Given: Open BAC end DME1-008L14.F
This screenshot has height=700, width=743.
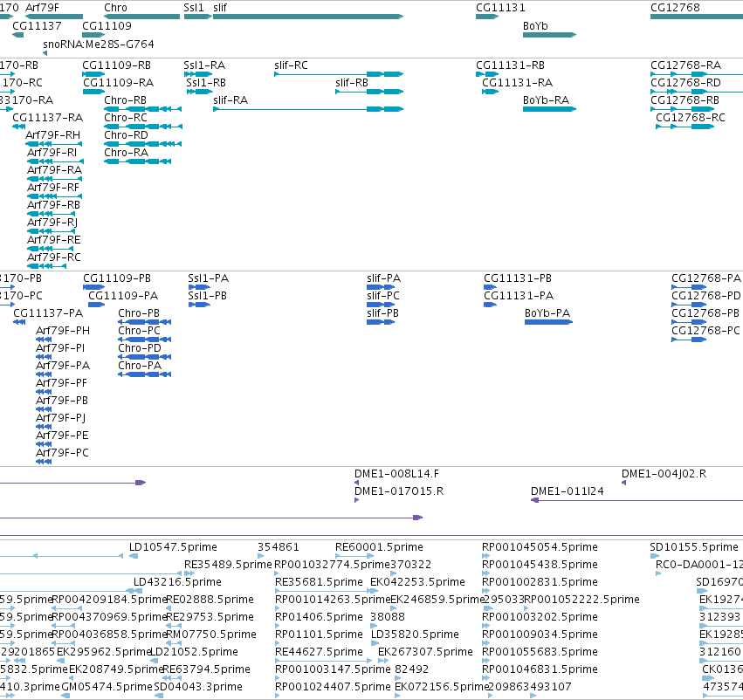Looking at the screenshot, I should pyautogui.click(x=396, y=474).
